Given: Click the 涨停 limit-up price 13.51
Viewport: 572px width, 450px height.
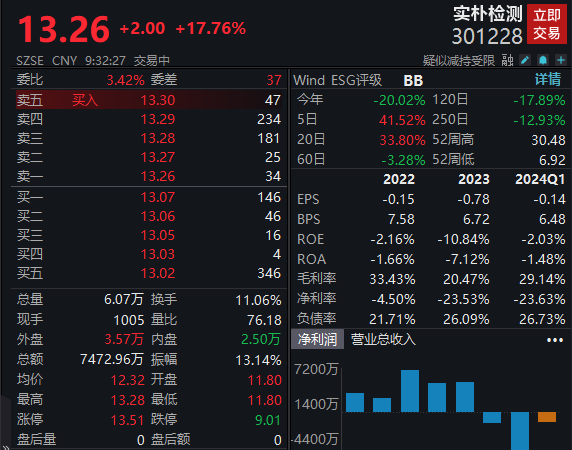Looking at the screenshot, I should click(x=128, y=420).
